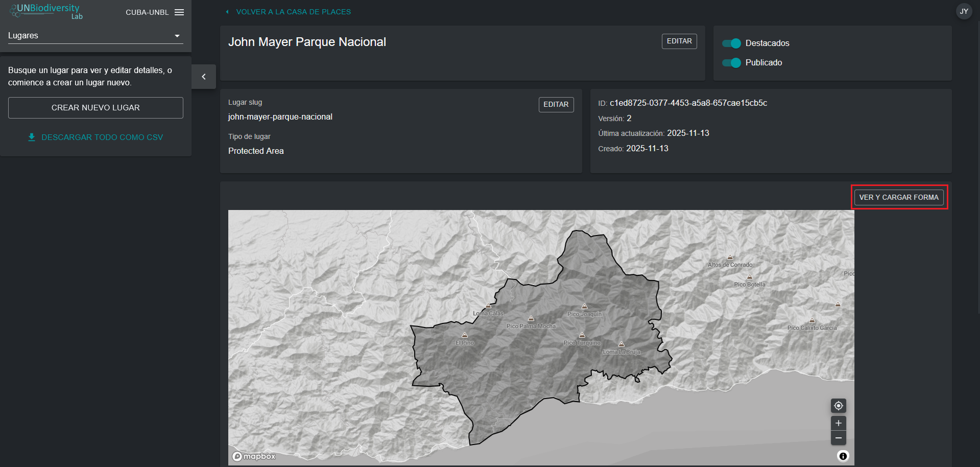Edit the place name John Mayer Parque Nacional
This screenshot has height=467, width=980.
pos(679,41)
